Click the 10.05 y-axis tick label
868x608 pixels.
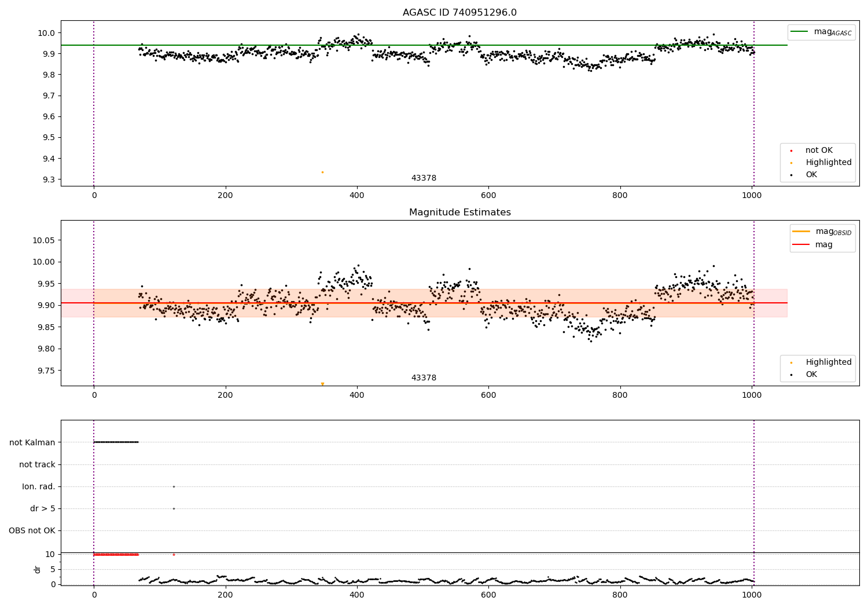44,240
